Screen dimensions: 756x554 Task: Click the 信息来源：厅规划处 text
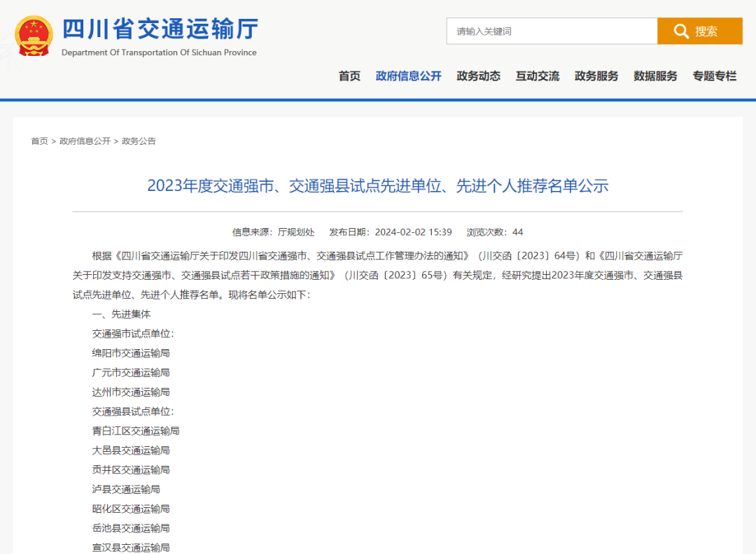coord(274,232)
